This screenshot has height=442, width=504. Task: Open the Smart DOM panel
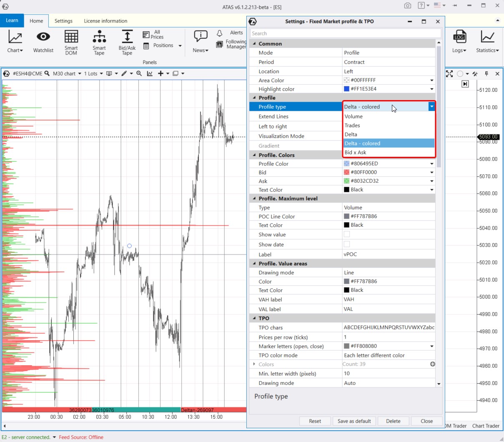71,42
